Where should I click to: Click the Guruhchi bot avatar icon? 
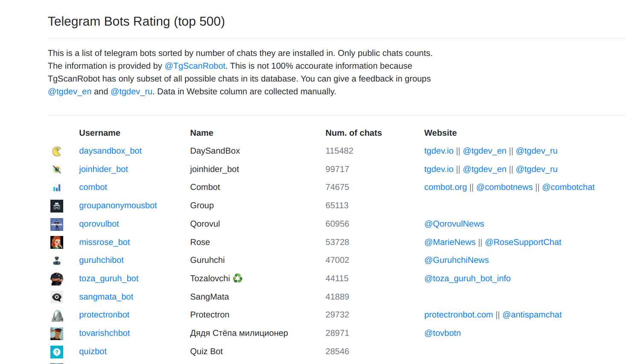tap(57, 260)
